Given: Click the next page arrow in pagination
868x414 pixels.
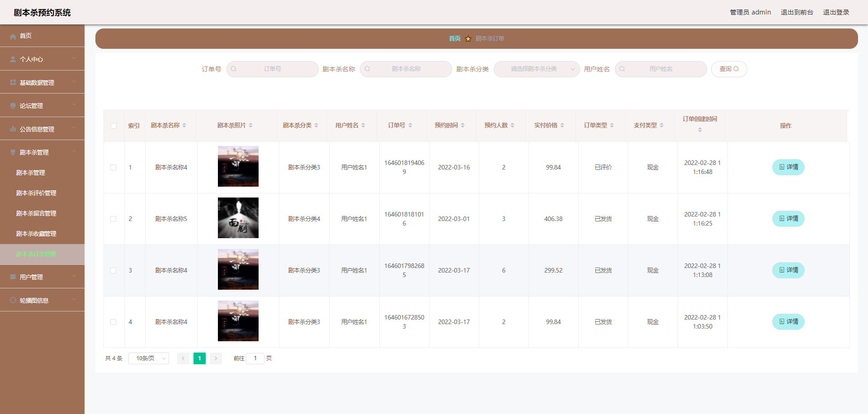Looking at the screenshot, I should point(216,358).
